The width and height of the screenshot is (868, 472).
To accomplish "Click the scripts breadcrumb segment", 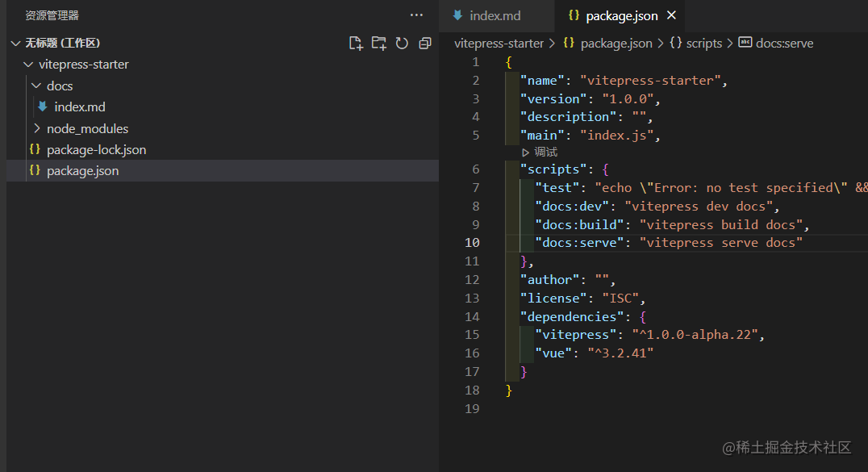I will pyautogui.click(x=703, y=44).
